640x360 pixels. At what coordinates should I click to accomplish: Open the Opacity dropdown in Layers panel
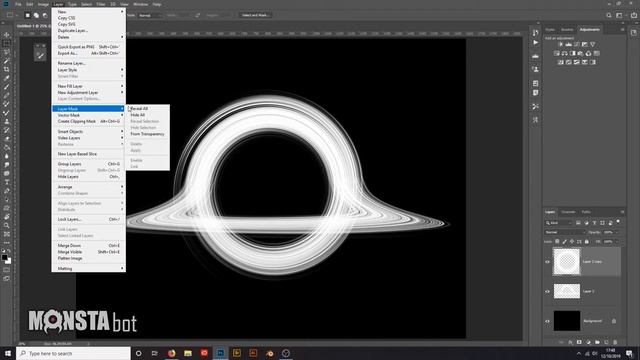617,232
